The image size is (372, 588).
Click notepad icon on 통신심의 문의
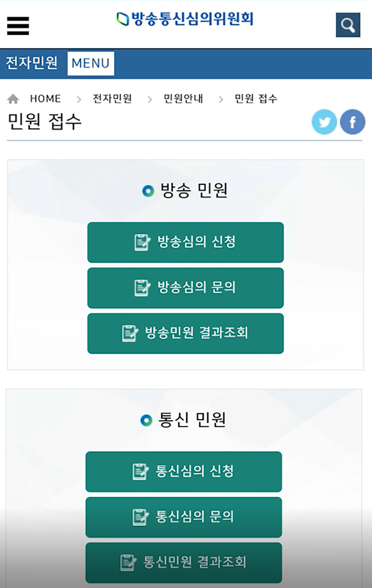(x=140, y=517)
